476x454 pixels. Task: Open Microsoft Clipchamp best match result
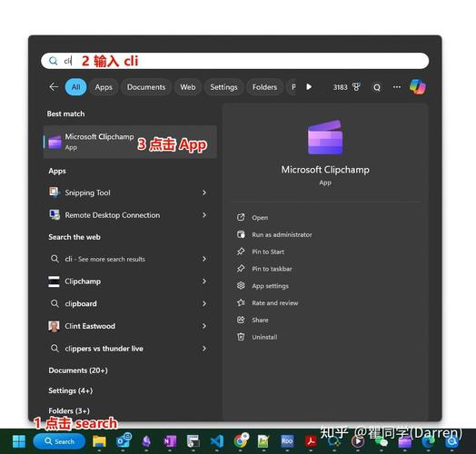click(130, 142)
